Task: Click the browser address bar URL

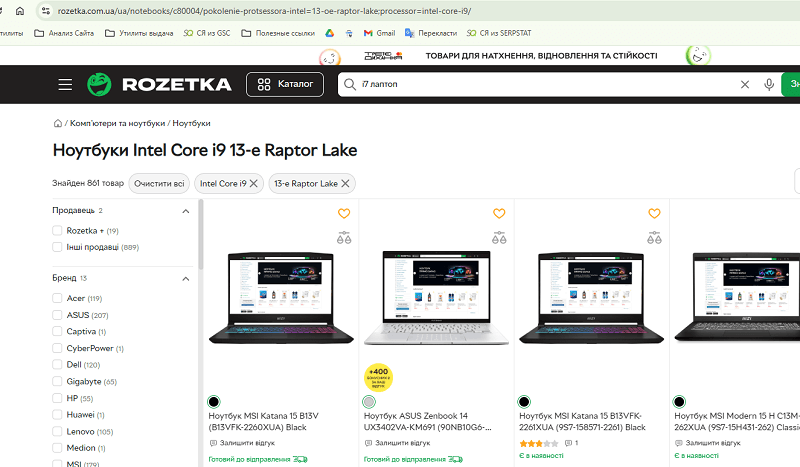Action: pos(264,11)
